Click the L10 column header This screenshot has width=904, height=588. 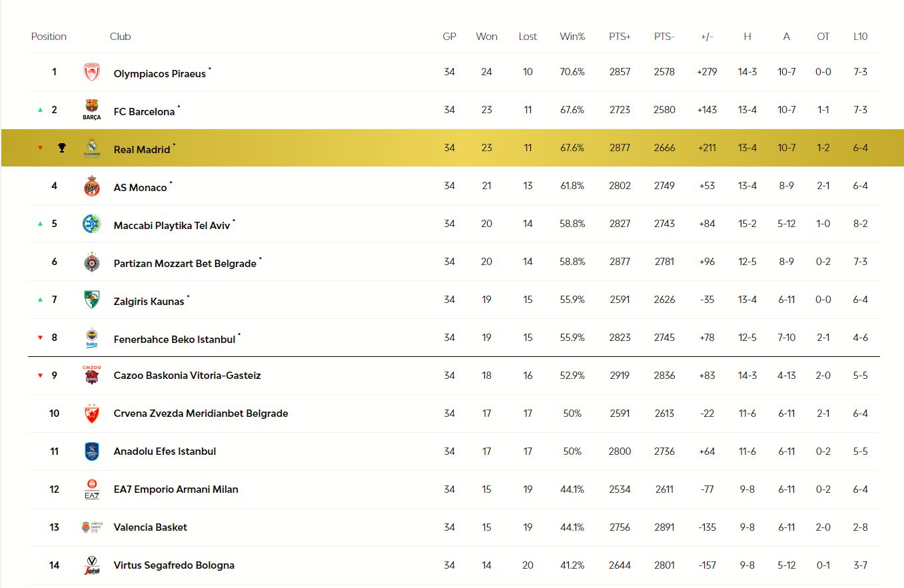coord(860,37)
